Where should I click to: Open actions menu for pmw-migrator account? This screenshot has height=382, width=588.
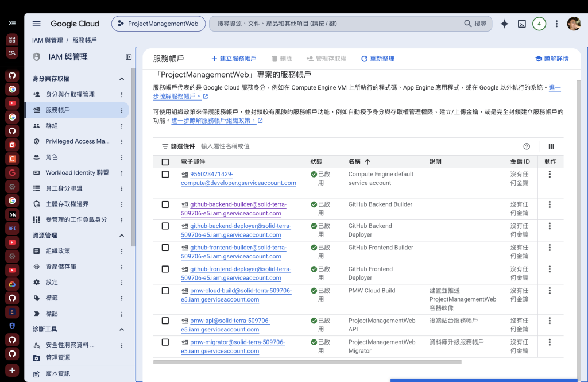[x=550, y=342]
